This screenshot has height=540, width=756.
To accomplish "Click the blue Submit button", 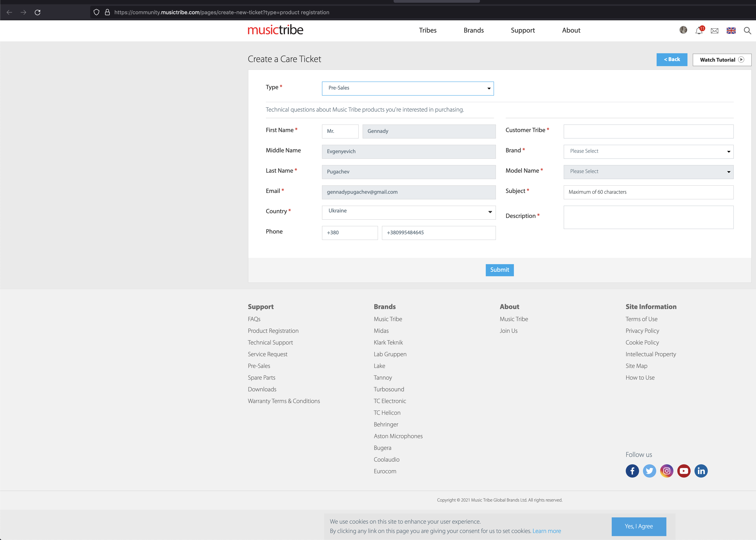I will 499,270.
